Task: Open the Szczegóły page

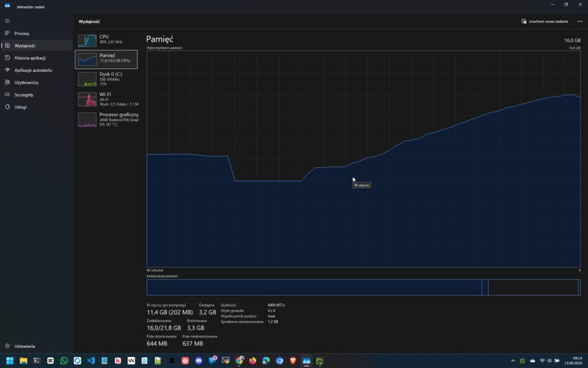Action: [24, 95]
